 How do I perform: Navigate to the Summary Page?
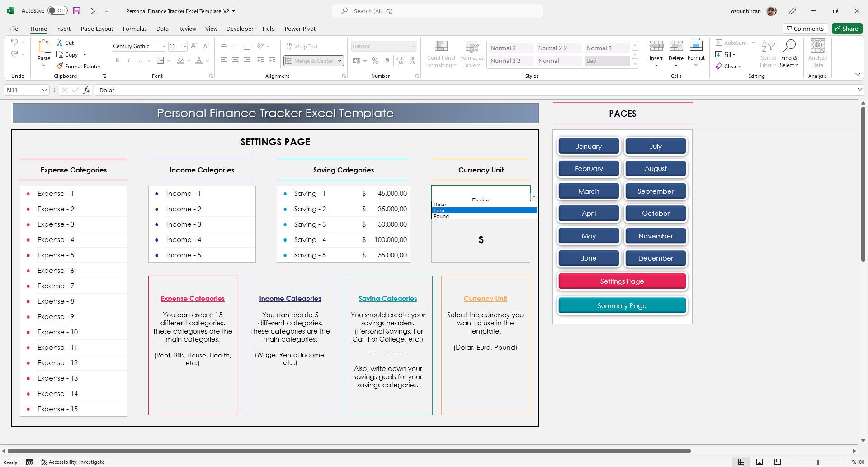click(622, 305)
